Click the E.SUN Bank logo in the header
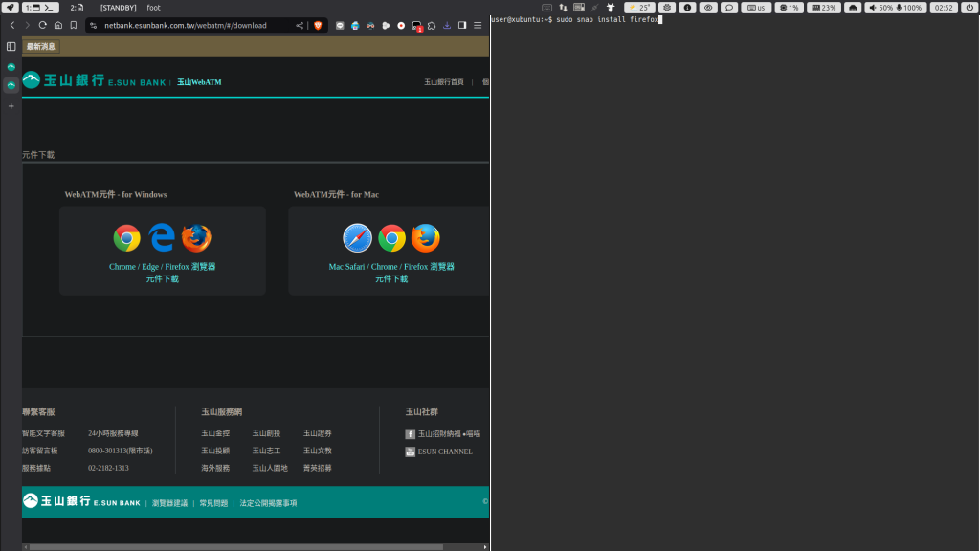The image size is (980, 551). point(95,80)
